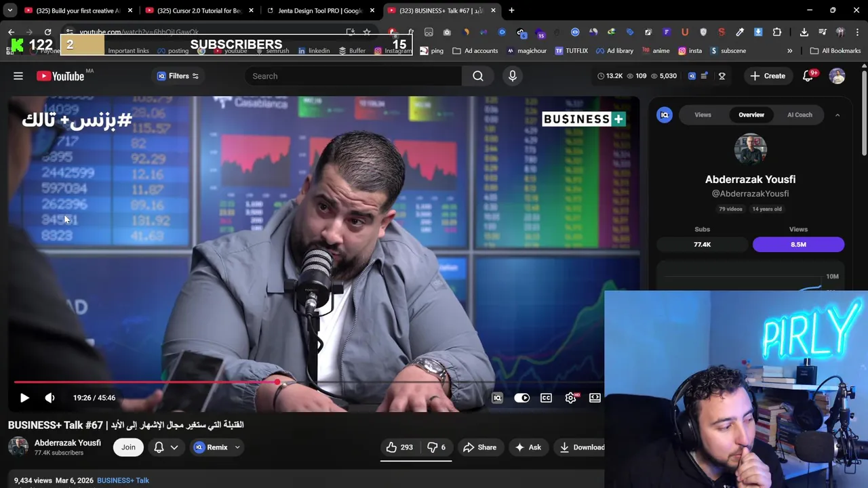
Task: Show more bookmarks overflow chevron
Action: [x=789, y=51]
